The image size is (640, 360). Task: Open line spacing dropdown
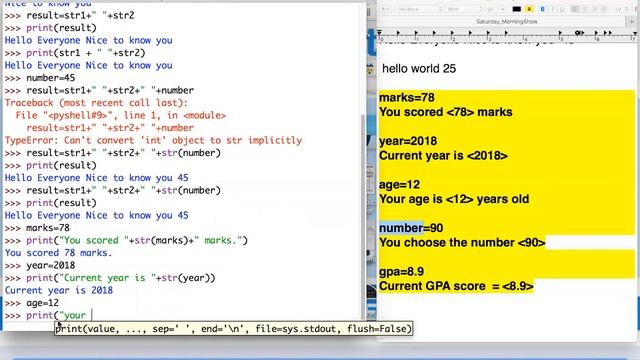pyautogui.click(x=622, y=9)
